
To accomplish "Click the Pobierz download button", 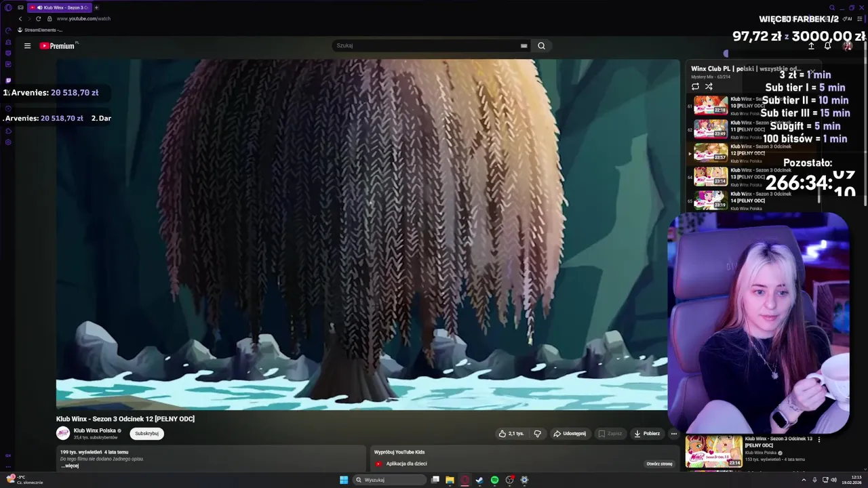I will tap(647, 433).
